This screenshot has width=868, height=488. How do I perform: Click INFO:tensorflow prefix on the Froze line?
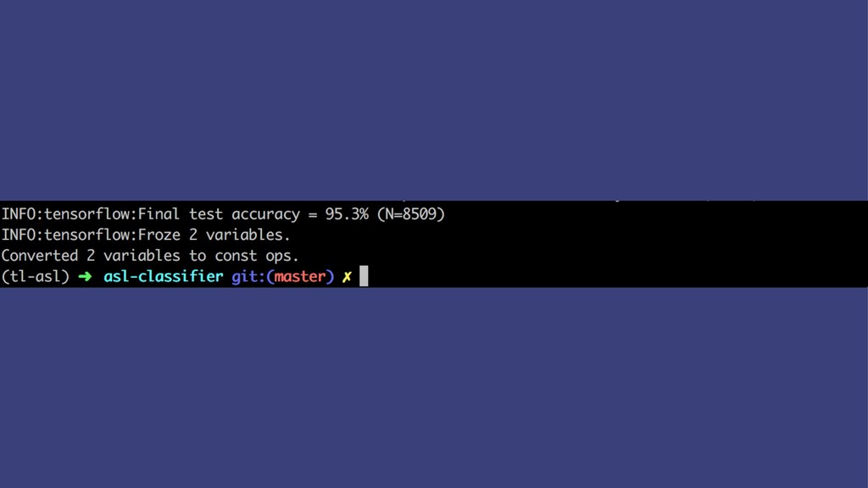click(67, 236)
